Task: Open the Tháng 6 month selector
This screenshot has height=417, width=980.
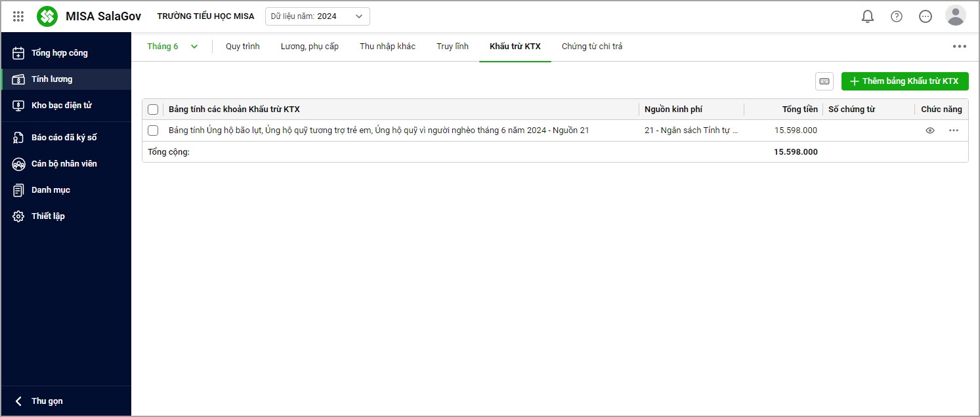Action: [172, 47]
